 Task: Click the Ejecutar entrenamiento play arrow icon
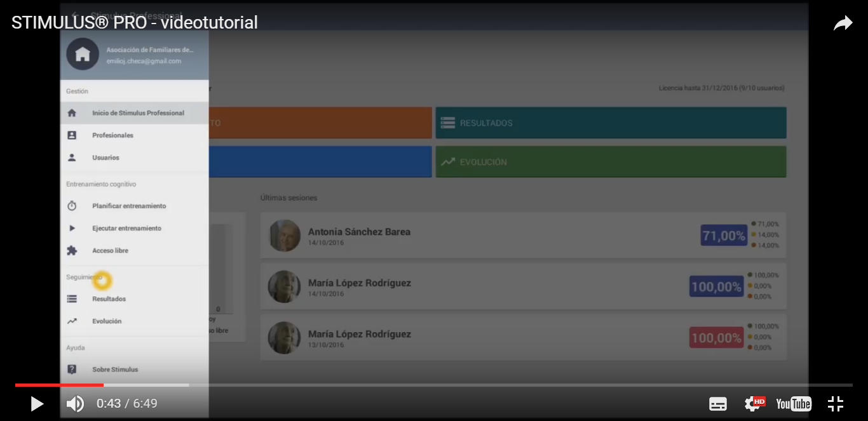(x=72, y=228)
